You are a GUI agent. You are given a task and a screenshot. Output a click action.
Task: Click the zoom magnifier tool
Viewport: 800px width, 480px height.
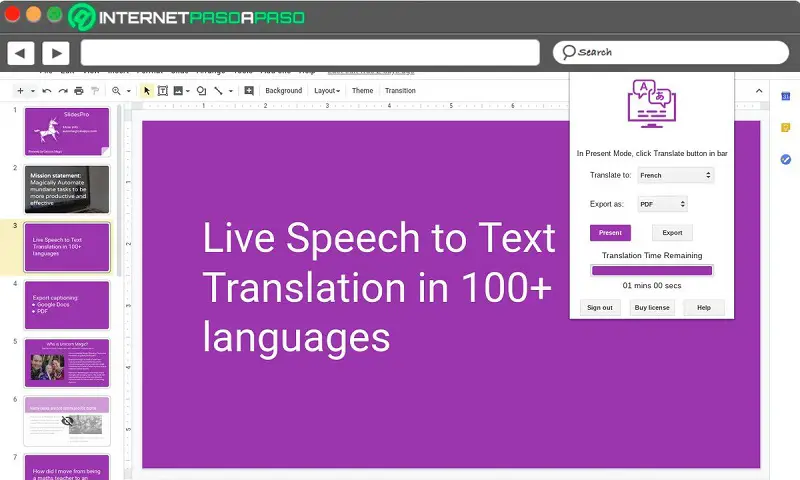point(116,91)
